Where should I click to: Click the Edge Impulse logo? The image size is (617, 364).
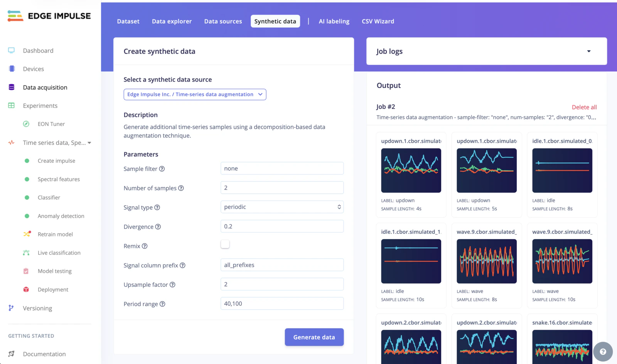49,16
